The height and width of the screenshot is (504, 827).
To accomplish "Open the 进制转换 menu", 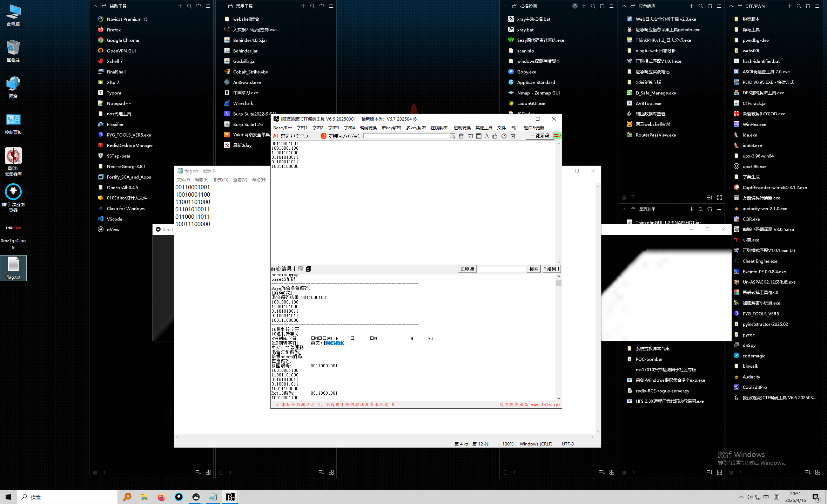I will point(462,128).
